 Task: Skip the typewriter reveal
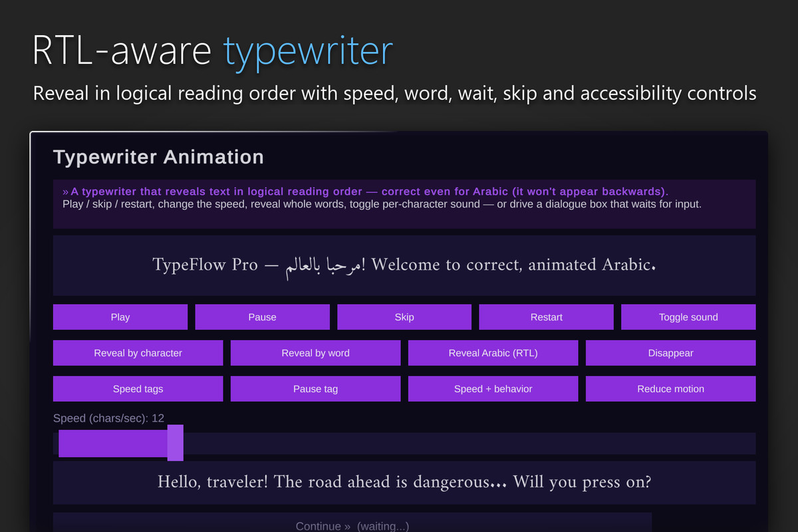[404, 317]
